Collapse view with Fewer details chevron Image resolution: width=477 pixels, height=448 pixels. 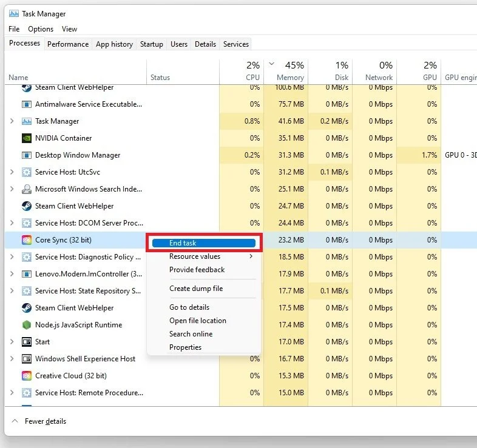(15, 421)
